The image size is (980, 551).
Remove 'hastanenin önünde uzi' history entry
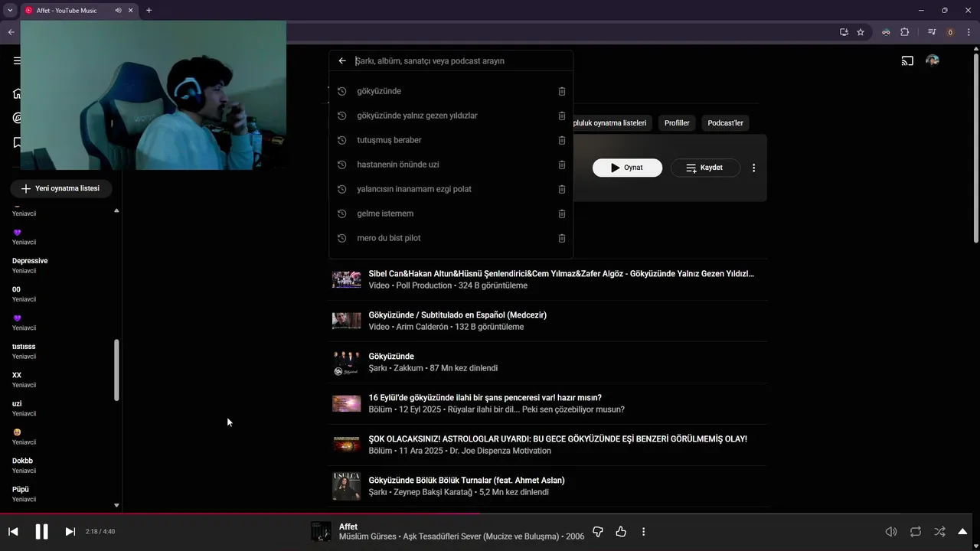click(561, 165)
